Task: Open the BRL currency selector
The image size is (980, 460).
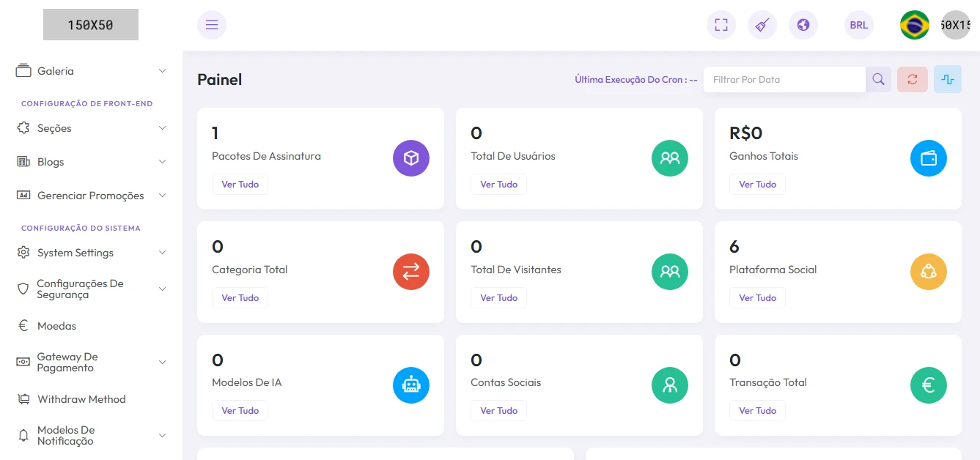Action: (x=859, y=25)
